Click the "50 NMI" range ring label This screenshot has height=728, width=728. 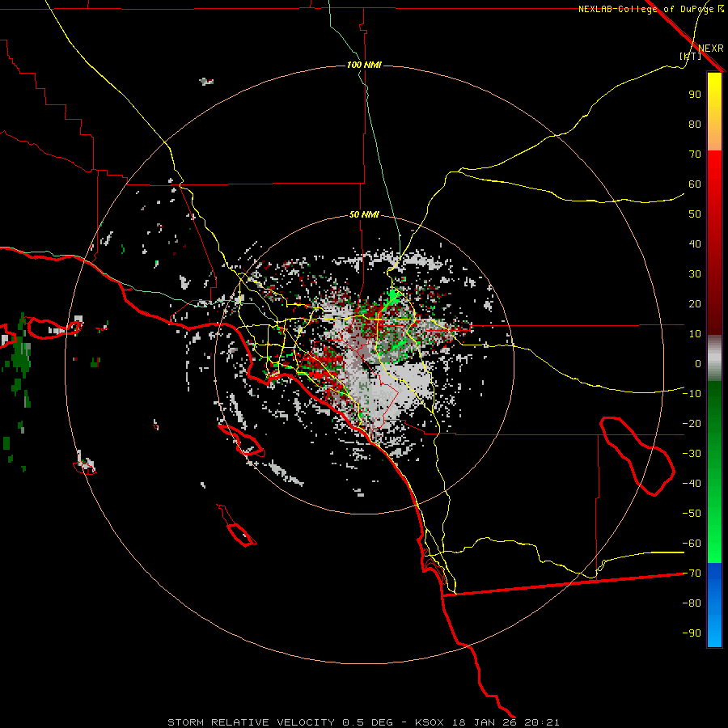(x=364, y=214)
